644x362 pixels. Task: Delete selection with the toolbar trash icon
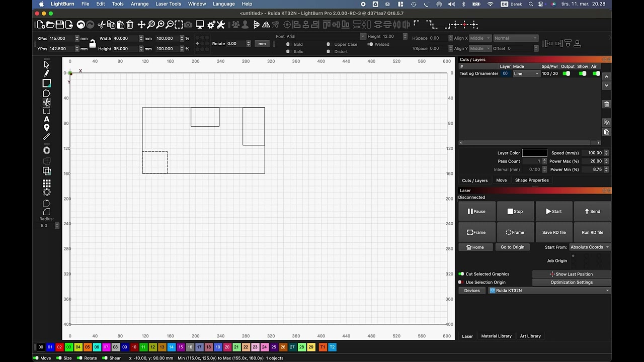pyautogui.click(x=130, y=25)
